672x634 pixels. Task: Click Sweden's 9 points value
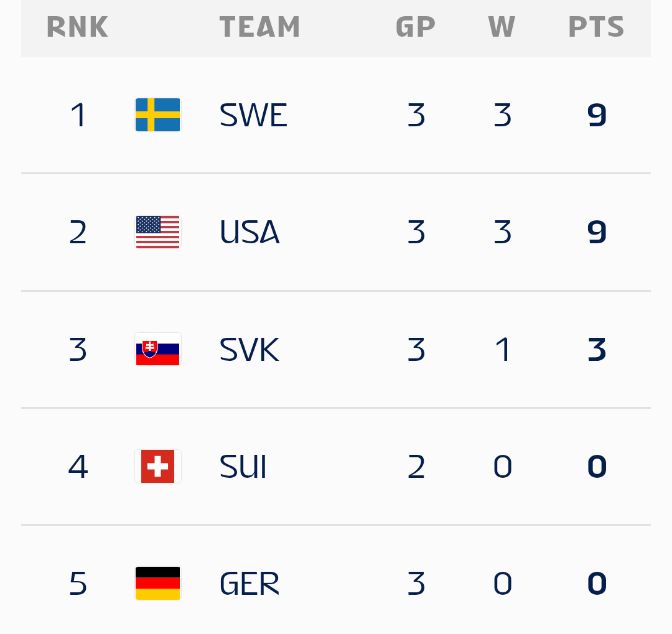[597, 115]
